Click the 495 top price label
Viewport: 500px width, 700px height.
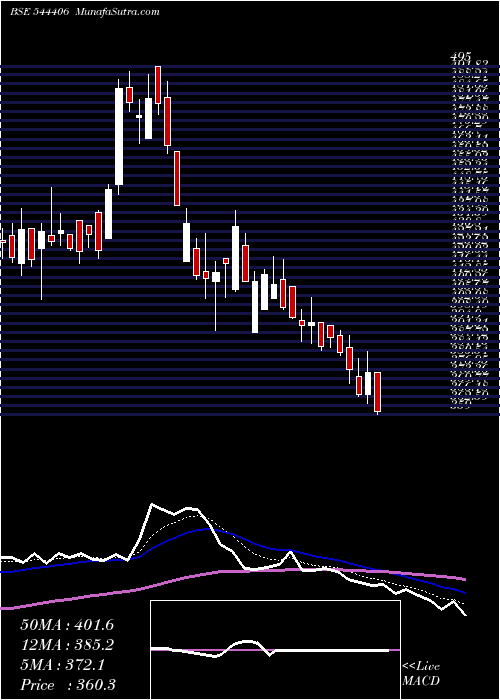(461, 57)
